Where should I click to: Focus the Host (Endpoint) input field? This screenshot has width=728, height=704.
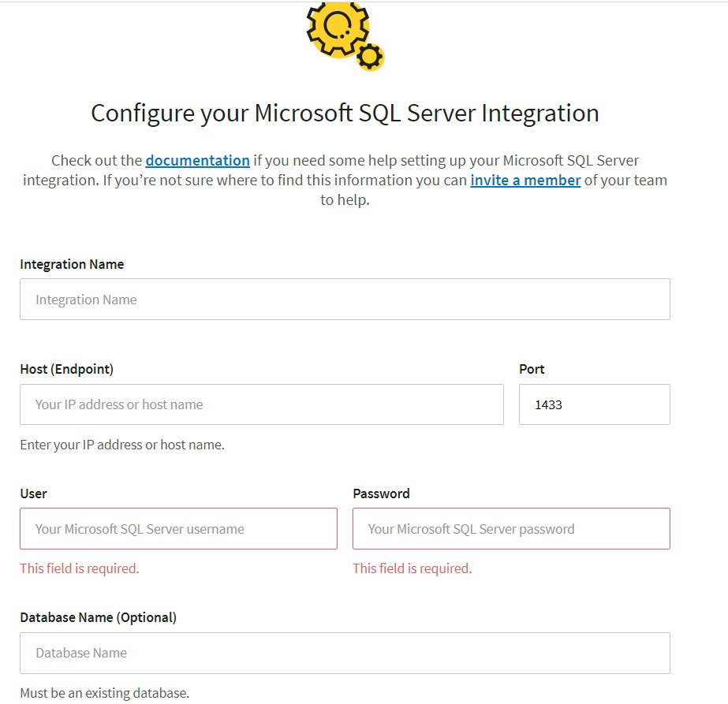click(260, 404)
